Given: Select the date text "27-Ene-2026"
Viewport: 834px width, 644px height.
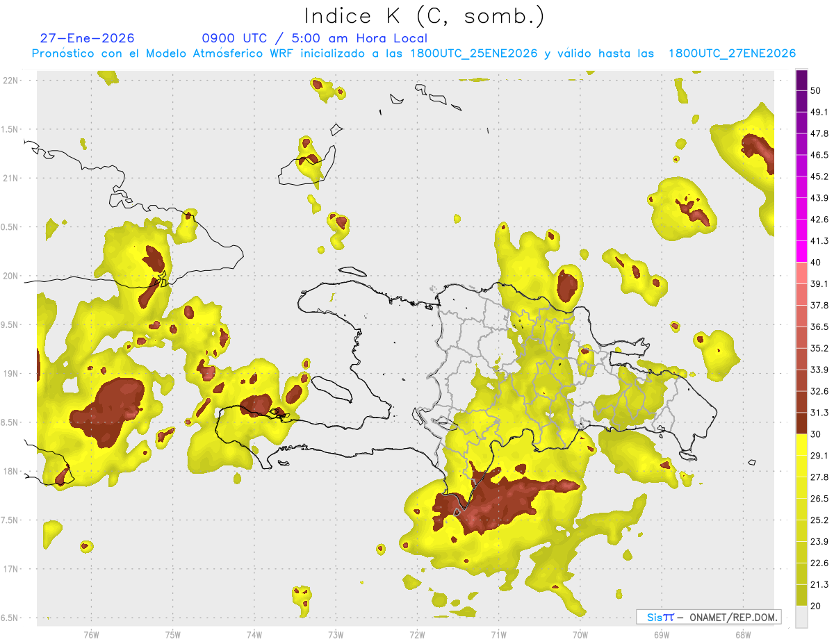Looking at the screenshot, I should point(88,38).
